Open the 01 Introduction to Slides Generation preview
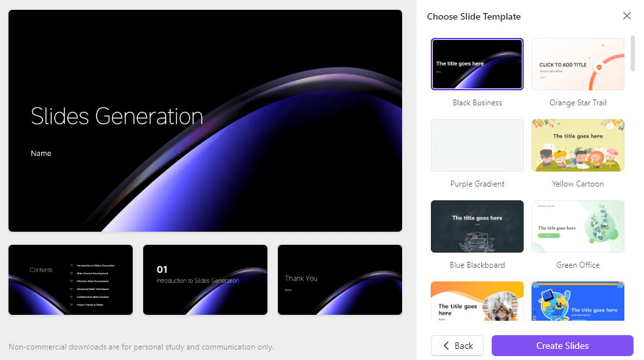The width and height of the screenshot is (644, 360). pyautogui.click(x=205, y=280)
